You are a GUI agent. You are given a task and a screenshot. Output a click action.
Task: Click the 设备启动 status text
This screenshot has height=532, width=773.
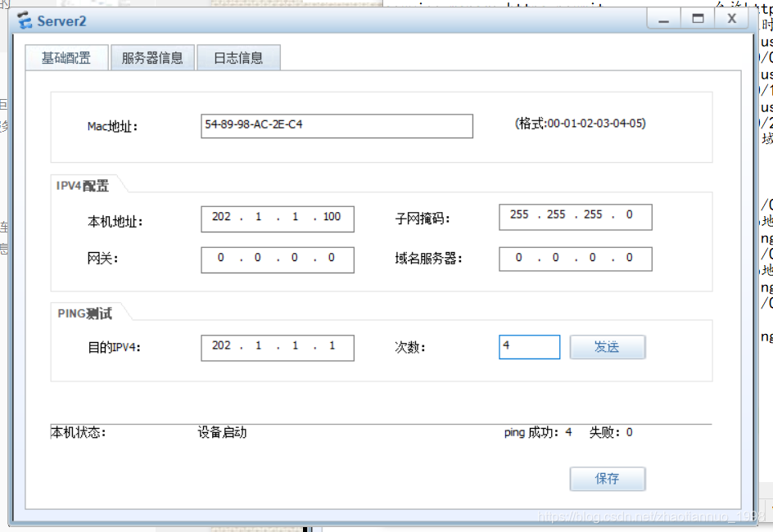[222, 432]
